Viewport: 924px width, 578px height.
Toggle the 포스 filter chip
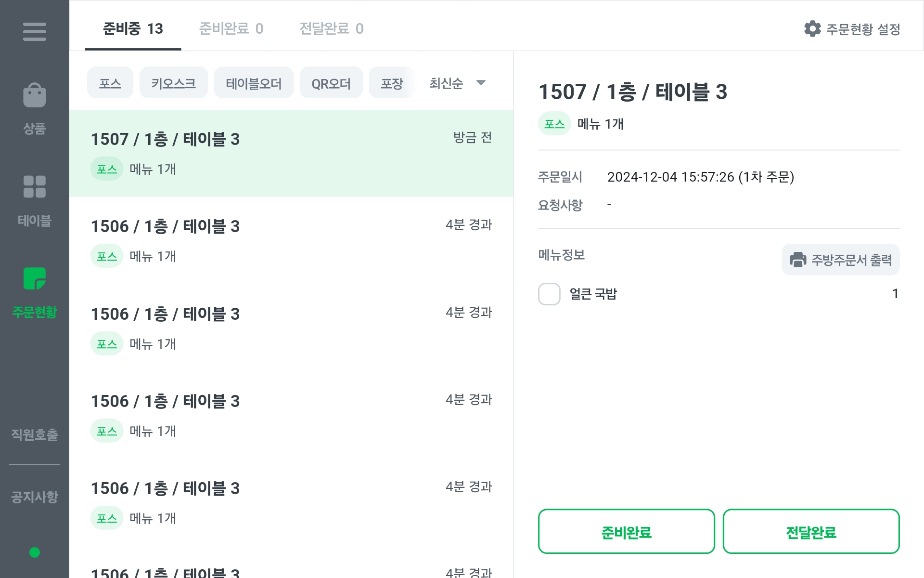(x=110, y=83)
